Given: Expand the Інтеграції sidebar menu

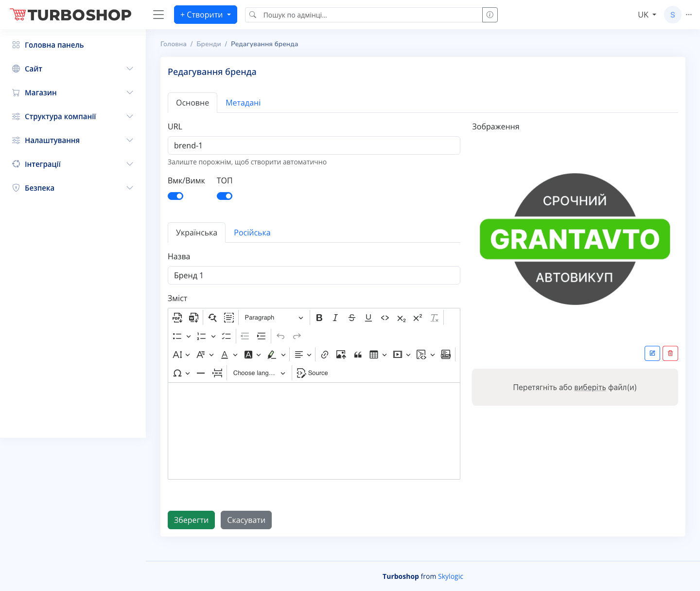Looking at the screenshot, I should click(x=73, y=164).
